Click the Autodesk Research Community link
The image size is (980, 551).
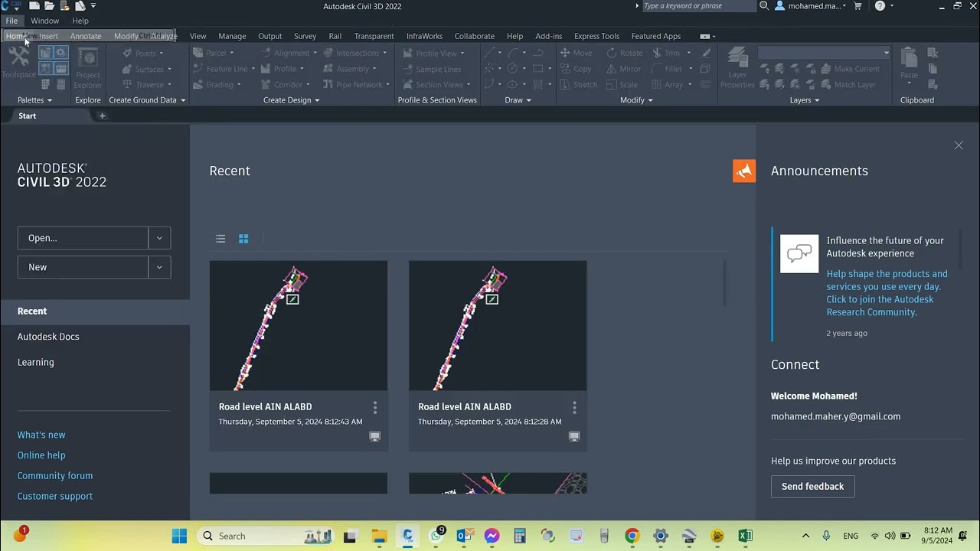[x=887, y=293]
